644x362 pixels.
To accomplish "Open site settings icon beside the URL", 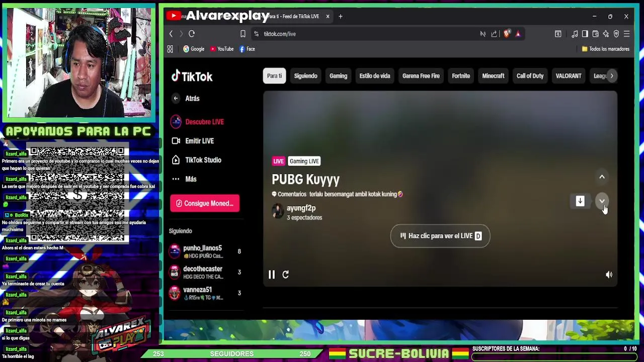I will click(256, 34).
